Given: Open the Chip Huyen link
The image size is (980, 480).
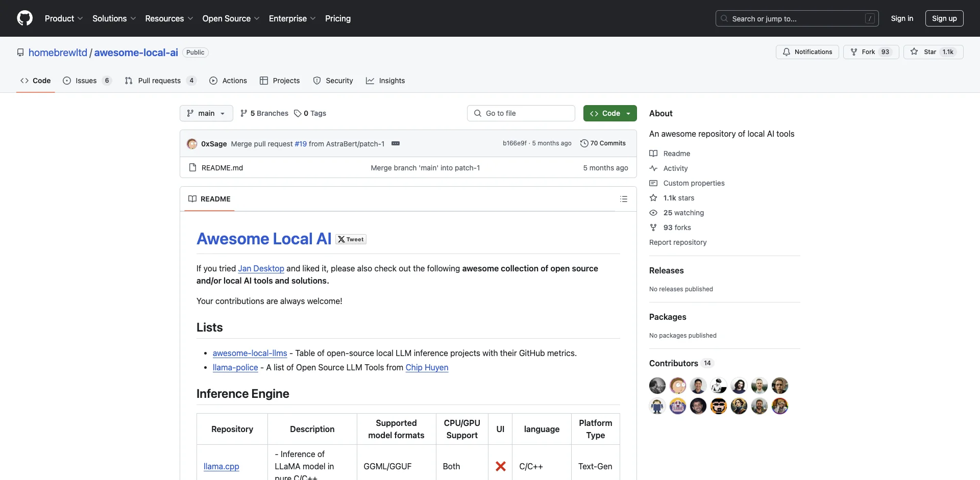Looking at the screenshot, I should (427, 367).
